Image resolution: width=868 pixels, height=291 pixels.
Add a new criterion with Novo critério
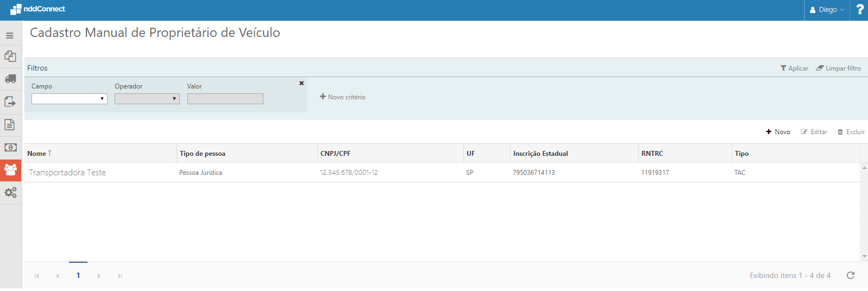pos(342,97)
